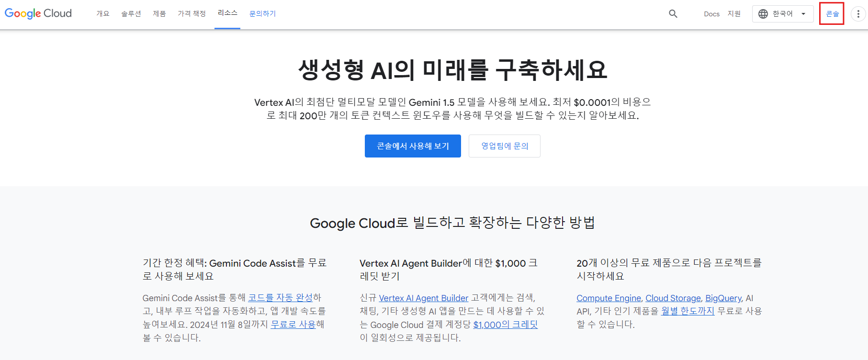Select the 리소스 tab
This screenshot has width=868, height=360.
click(x=227, y=13)
